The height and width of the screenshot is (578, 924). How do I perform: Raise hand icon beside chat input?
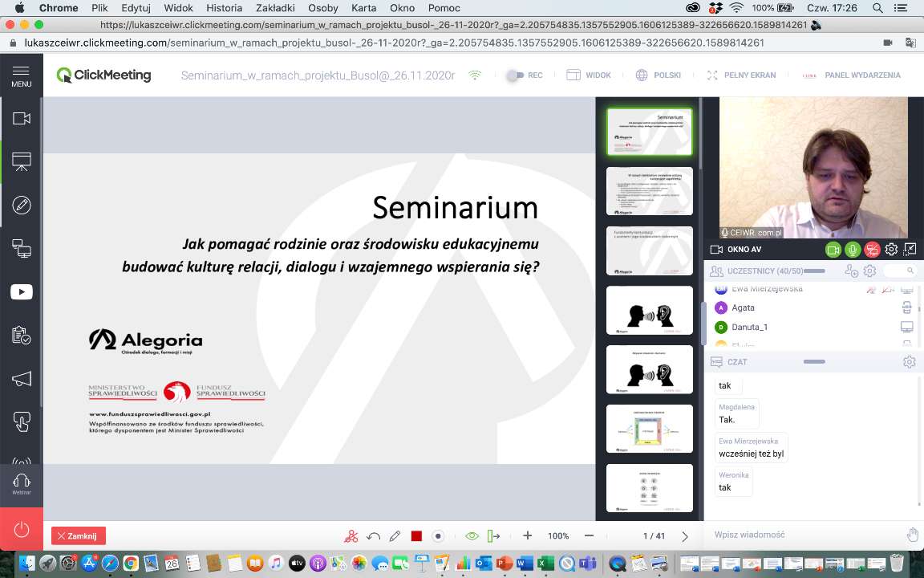(912, 535)
